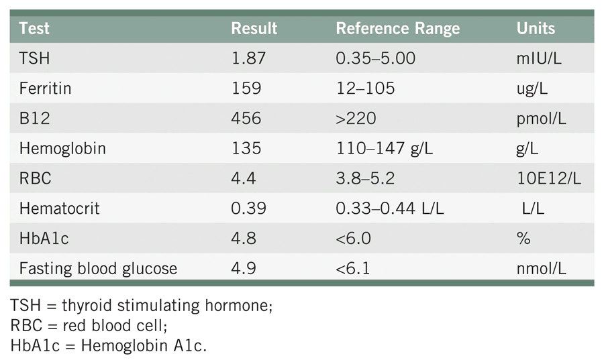This screenshot has height=364, width=604.
Task: Click the RBC result value 4.4
Action: coord(241,179)
